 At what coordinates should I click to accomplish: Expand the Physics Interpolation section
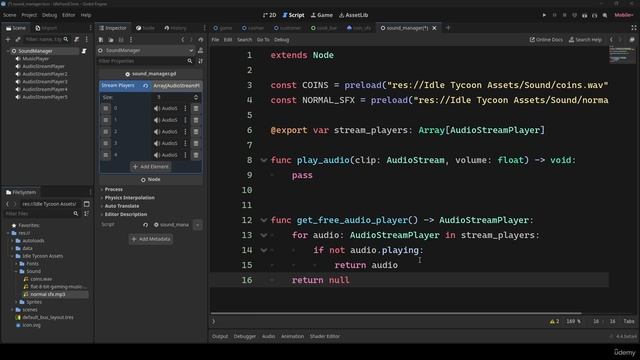click(129, 198)
